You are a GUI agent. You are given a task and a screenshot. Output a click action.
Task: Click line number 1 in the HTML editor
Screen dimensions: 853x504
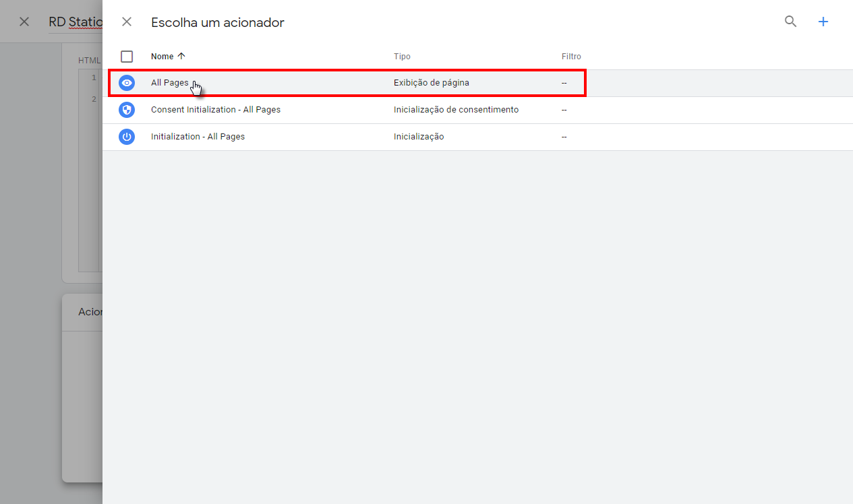93,77
